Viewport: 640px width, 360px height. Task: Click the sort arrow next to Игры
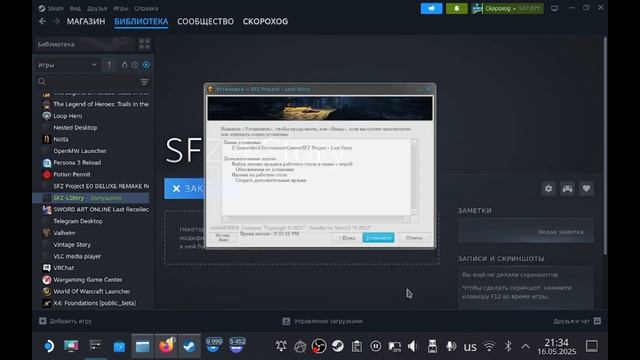pos(109,65)
